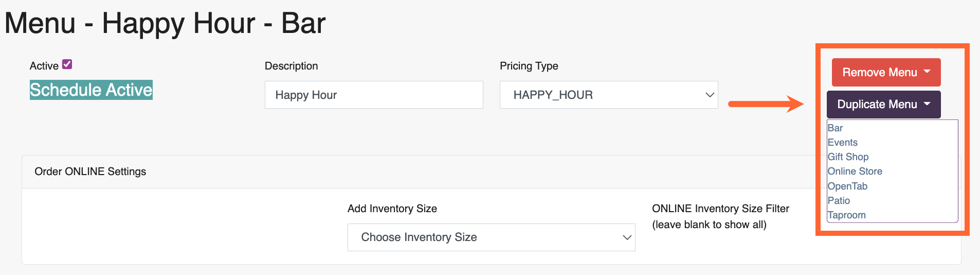980x275 pixels.
Task: Click the Inventory Size chevron arrow
Action: coord(627,237)
